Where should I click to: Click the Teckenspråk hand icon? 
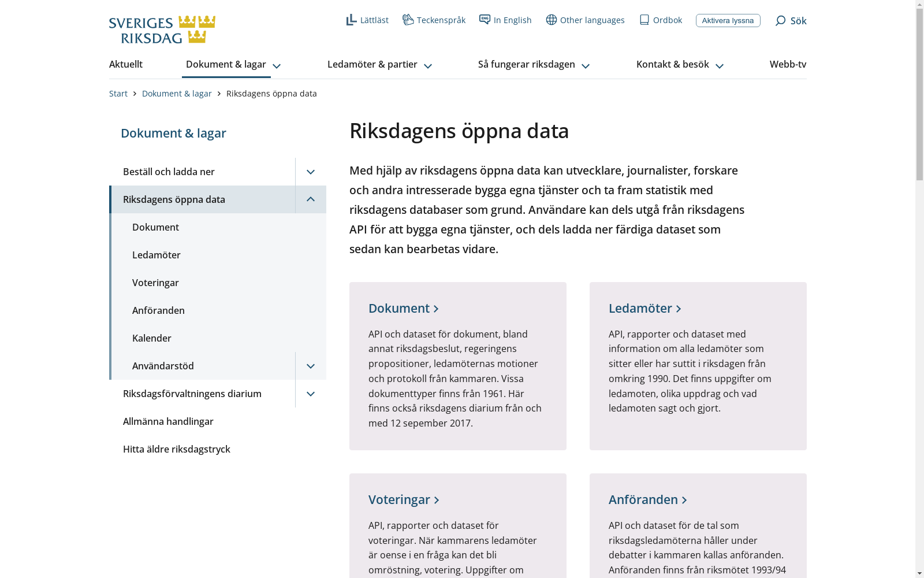(x=408, y=20)
